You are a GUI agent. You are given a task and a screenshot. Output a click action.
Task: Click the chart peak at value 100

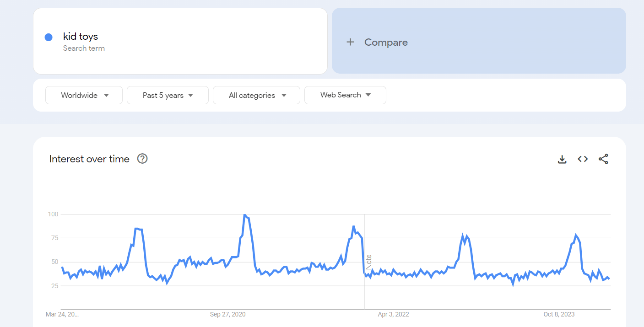(244, 214)
